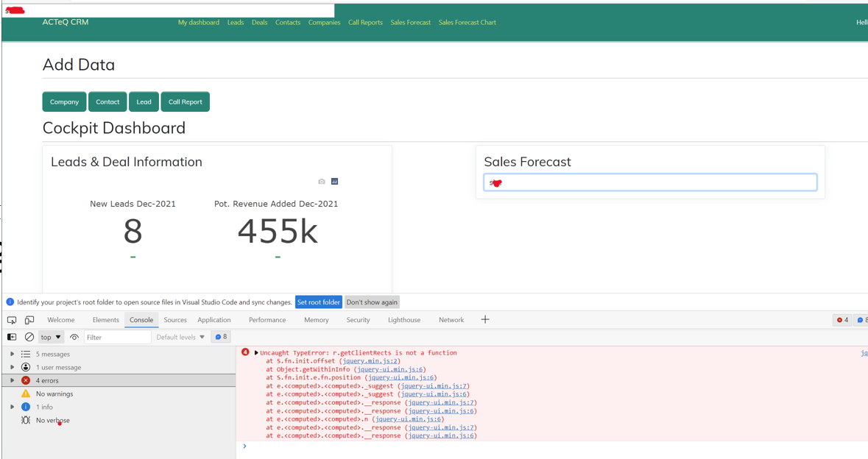Click the '455k' revenue indicator value
This screenshot has height=459, width=868.
pos(278,231)
